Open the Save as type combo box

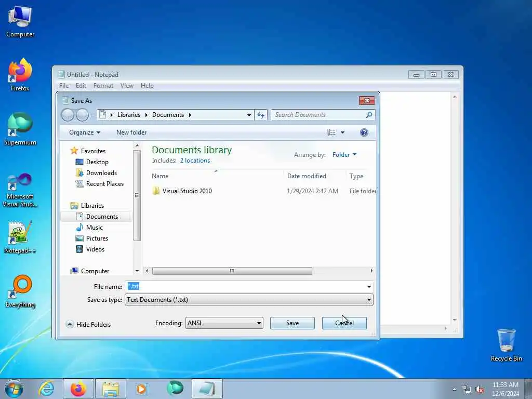tap(249, 300)
